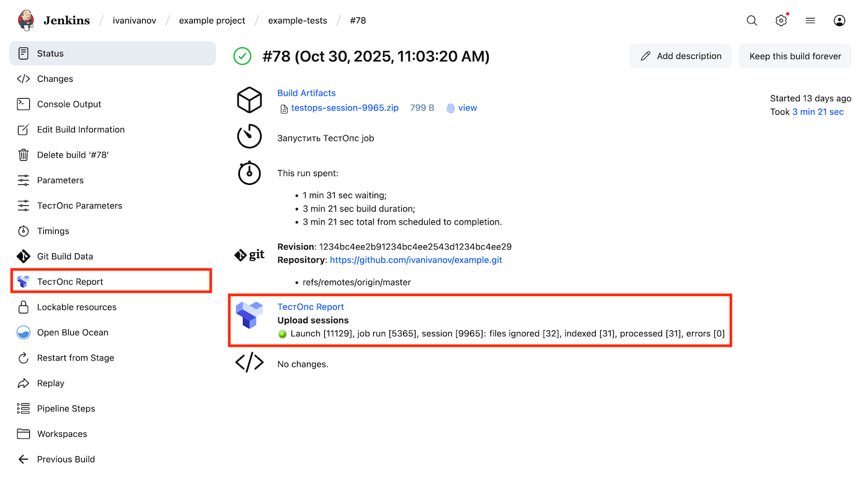Open Workspaces sidebar label
The height and width of the screenshot is (489, 868).
(62, 434)
